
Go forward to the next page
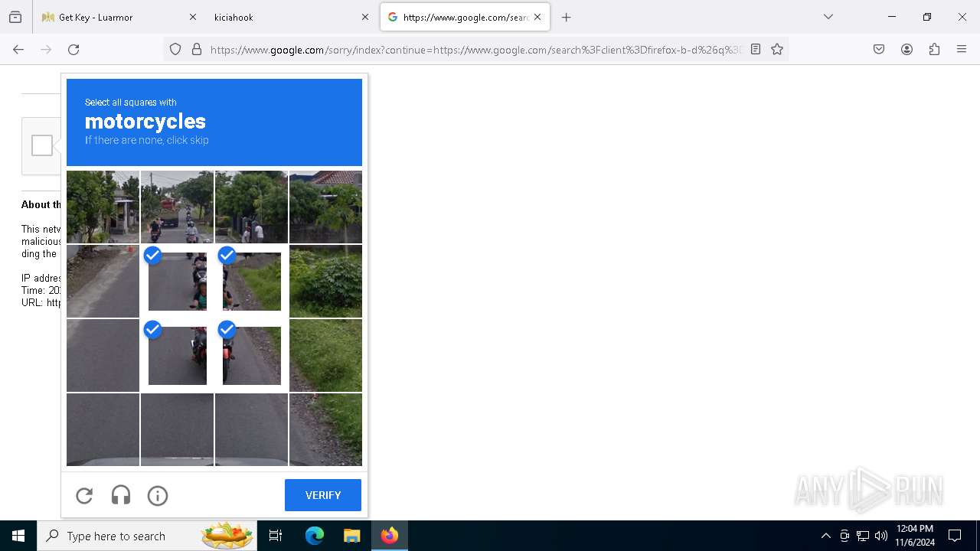tap(46, 49)
